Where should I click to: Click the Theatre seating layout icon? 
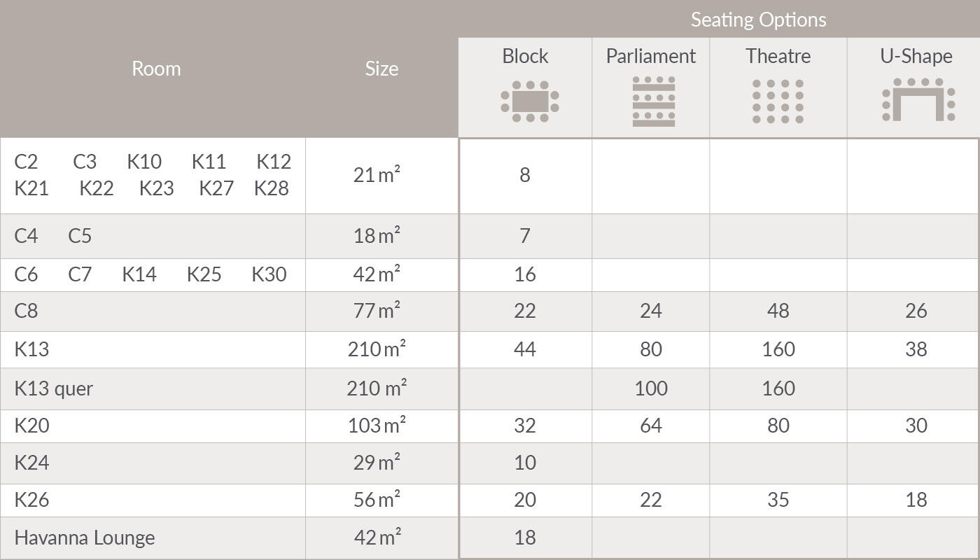pyautogui.click(x=778, y=101)
